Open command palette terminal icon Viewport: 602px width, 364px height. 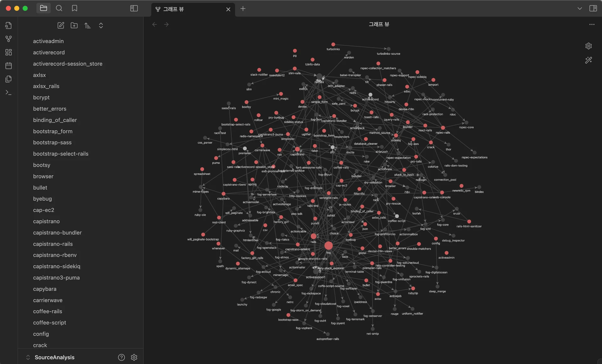(x=8, y=92)
